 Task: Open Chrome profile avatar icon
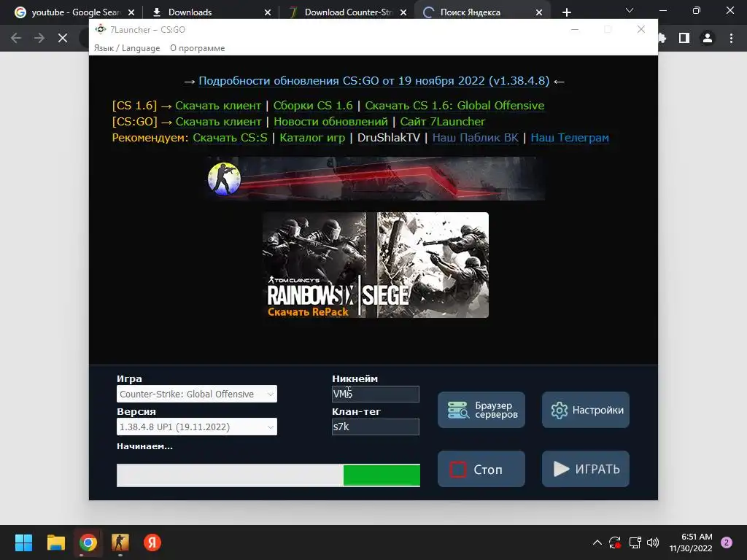708,38
